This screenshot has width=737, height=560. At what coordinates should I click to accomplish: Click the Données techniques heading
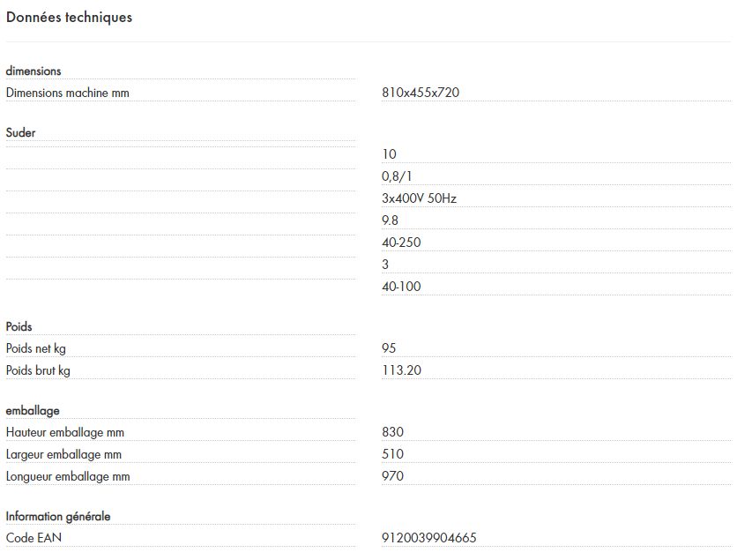[x=69, y=17]
